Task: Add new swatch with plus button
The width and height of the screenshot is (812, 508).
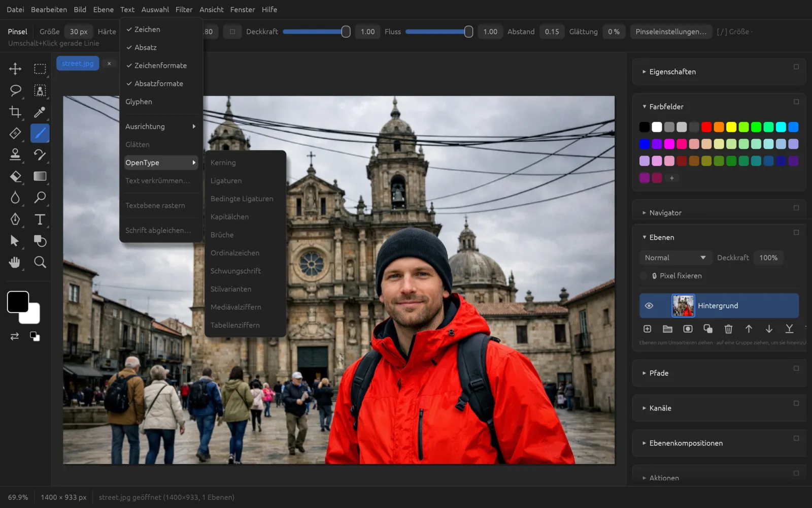Action: coord(671,178)
